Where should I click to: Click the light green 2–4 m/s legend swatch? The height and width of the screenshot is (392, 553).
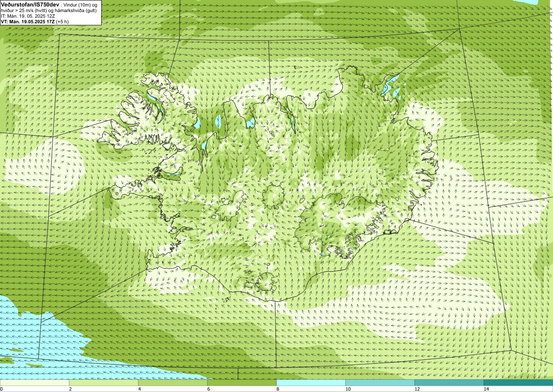coord(104,383)
